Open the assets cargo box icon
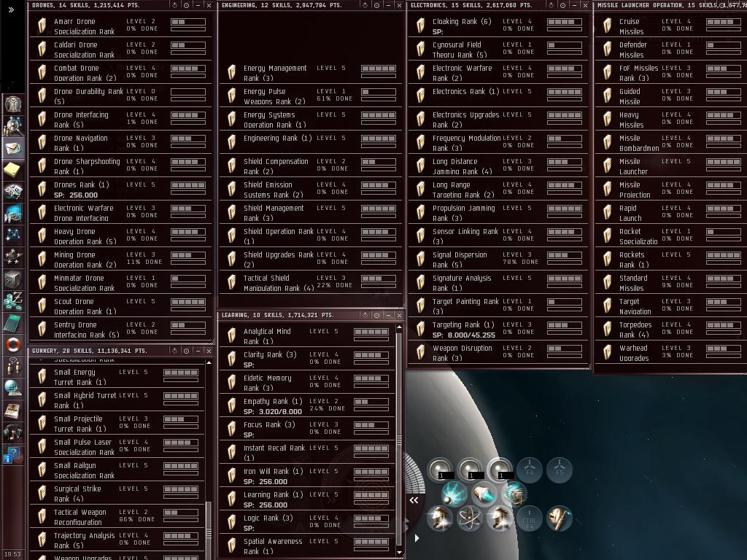Screen dimensions: 747x560 pyautogui.click(x=13, y=279)
